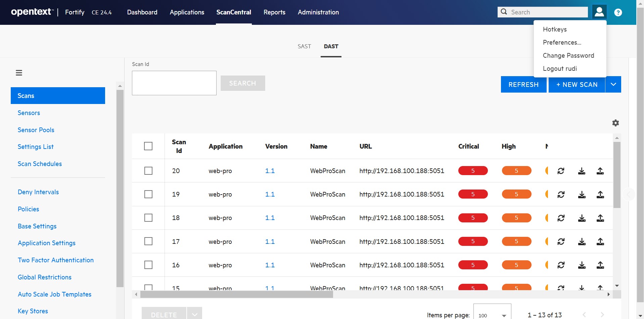Click the user account profile icon
The height and width of the screenshot is (319, 644).
[x=599, y=12]
